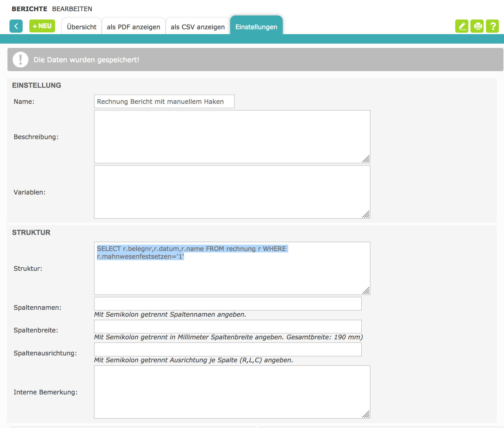Click the exclamation mark notification icon
Image resolution: width=504 pixels, height=428 pixels.
click(20, 60)
